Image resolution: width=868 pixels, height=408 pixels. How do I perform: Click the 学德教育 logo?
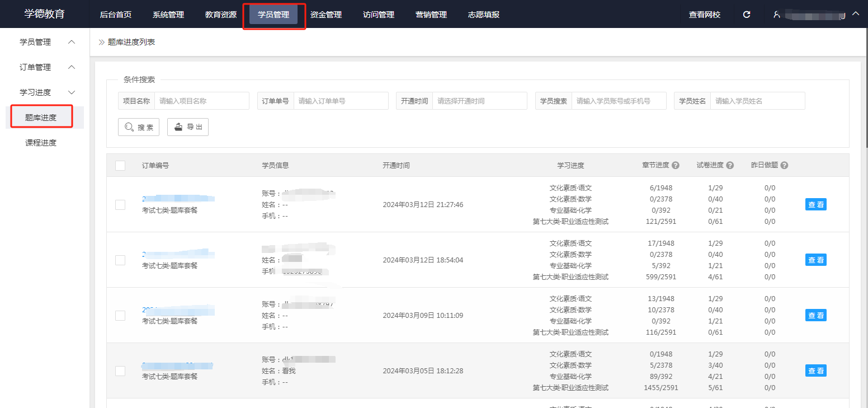pos(45,14)
